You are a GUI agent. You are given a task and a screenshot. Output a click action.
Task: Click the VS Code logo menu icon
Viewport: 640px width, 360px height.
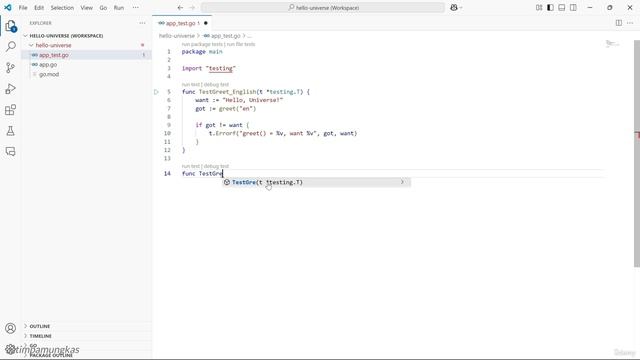(x=8, y=7)
